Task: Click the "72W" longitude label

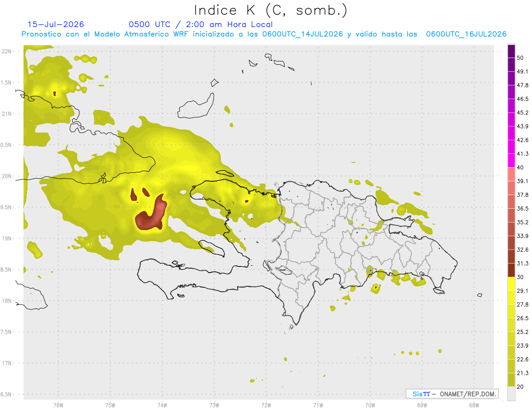Action: tap(266, 405)
